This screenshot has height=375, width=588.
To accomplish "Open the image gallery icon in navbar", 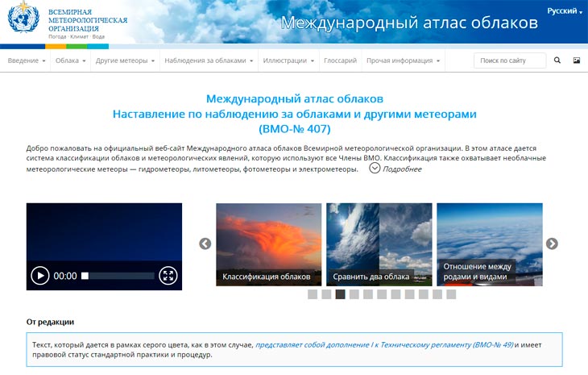I will (x=577, y=60).
